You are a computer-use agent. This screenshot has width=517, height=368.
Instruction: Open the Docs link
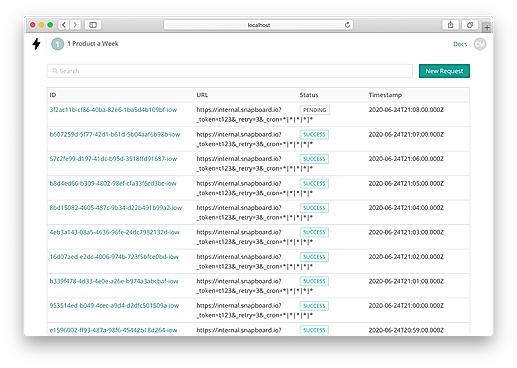tap(460, 44)
